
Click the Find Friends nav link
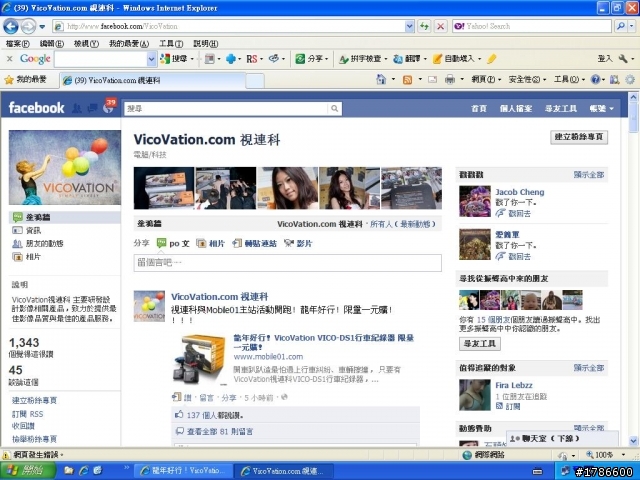[x=561, y=109]
